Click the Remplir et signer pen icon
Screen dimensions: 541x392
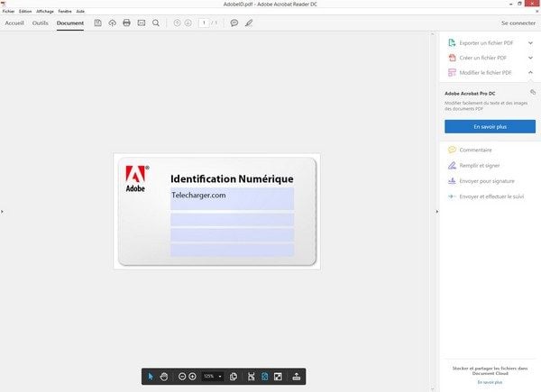click(x=452, y=166)
